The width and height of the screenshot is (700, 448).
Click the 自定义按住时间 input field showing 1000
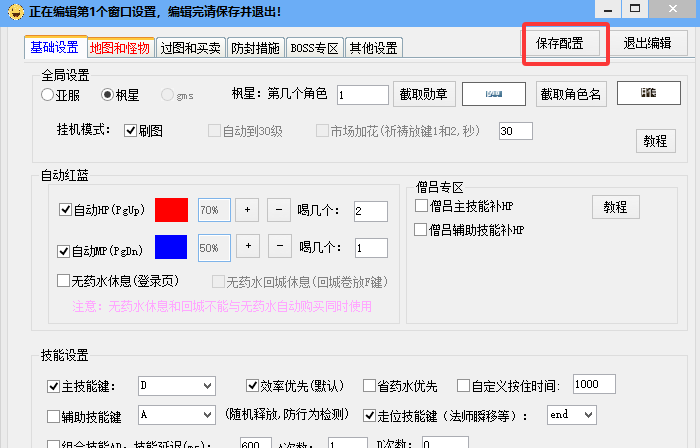(x=598, y=386)
